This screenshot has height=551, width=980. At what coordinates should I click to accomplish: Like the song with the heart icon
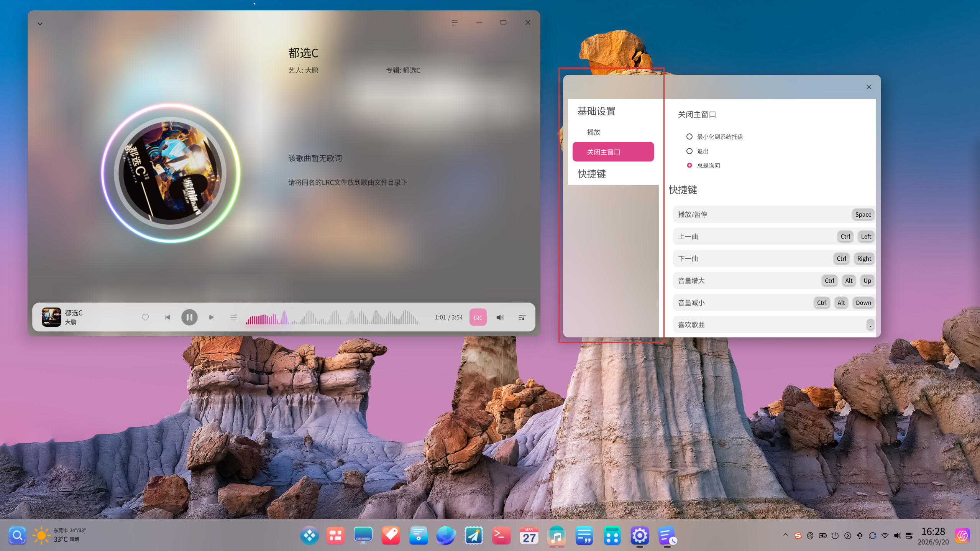tap(145, 317)
